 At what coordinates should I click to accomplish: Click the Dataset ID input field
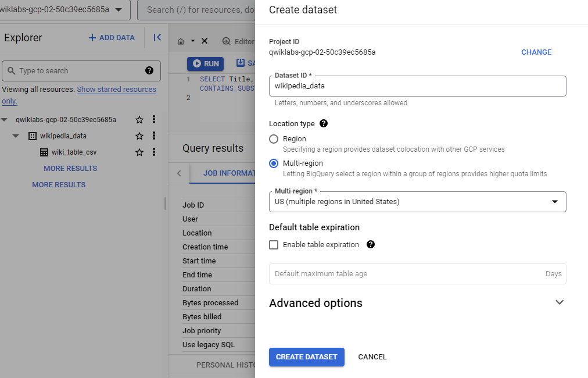[417, 85]
